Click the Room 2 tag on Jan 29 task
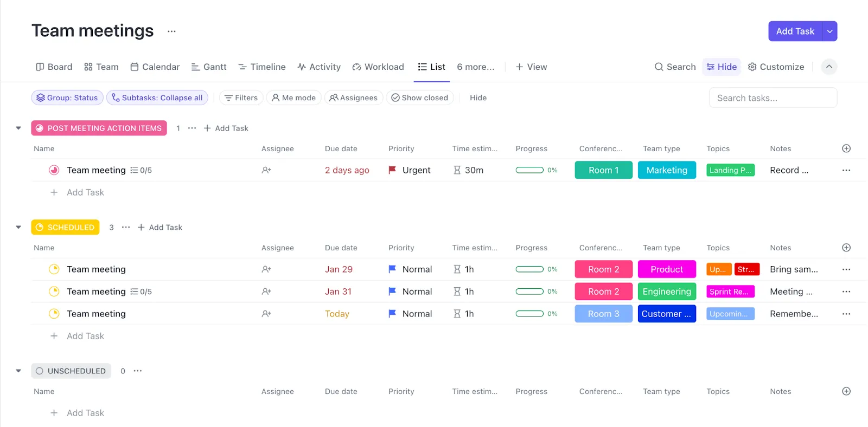The image size is (868, 427). pyautogui.click(x=604, y=269)
